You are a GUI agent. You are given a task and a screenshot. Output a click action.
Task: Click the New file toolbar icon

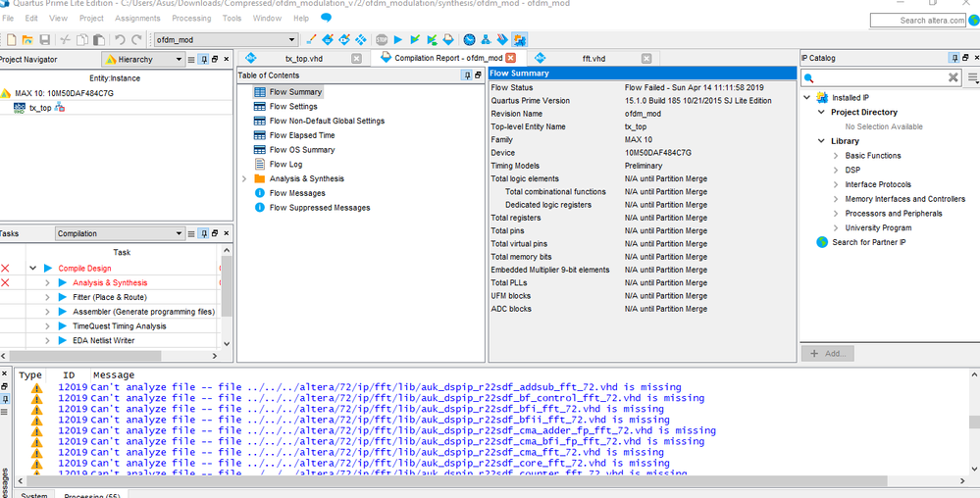click(x=12, y=39)
